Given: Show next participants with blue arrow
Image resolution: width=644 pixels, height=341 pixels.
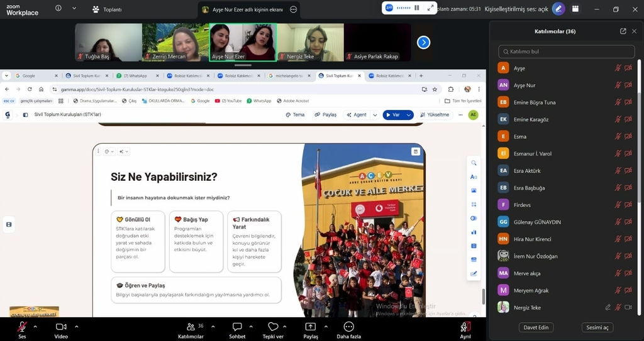Looking at the screenshot, I should point(424,42).
